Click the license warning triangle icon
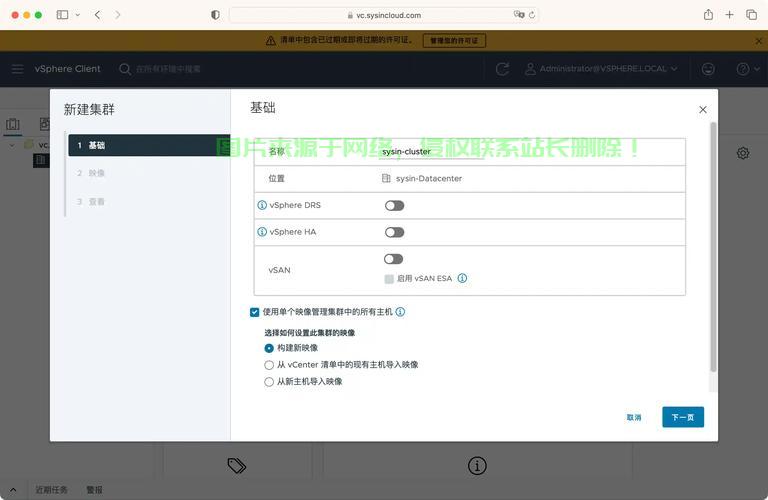Screen dimensions: 768x500 tap(270, 41)
